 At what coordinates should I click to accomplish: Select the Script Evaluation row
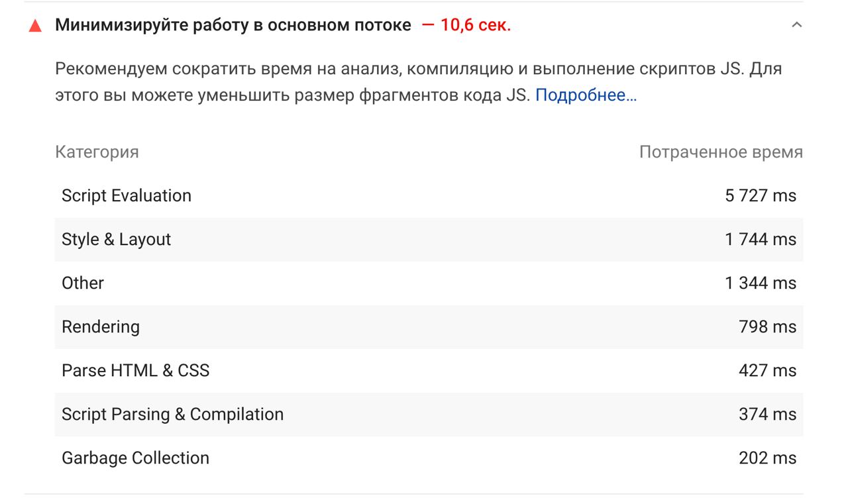point(429,196)
